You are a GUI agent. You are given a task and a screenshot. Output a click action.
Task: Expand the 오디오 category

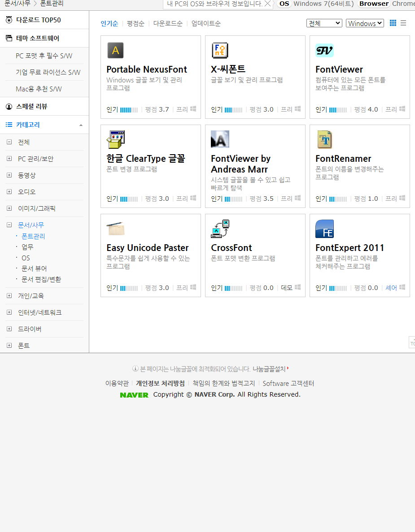pos(9,192)
